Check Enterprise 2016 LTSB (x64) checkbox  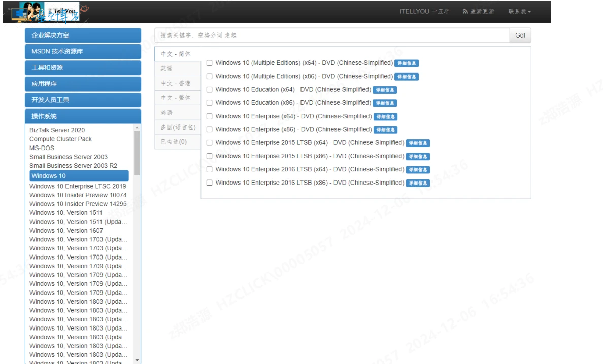coord(210,169)
